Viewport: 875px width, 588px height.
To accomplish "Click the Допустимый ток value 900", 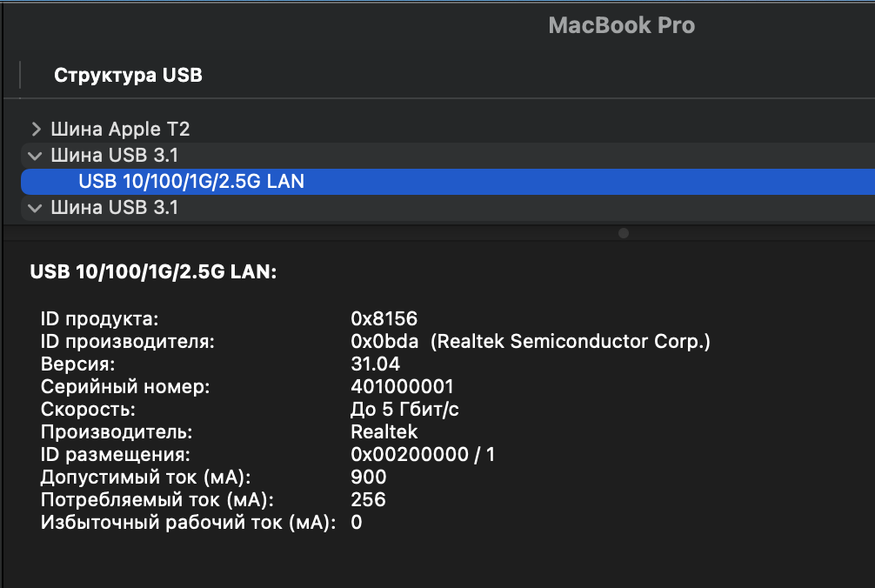I will 368,477.
